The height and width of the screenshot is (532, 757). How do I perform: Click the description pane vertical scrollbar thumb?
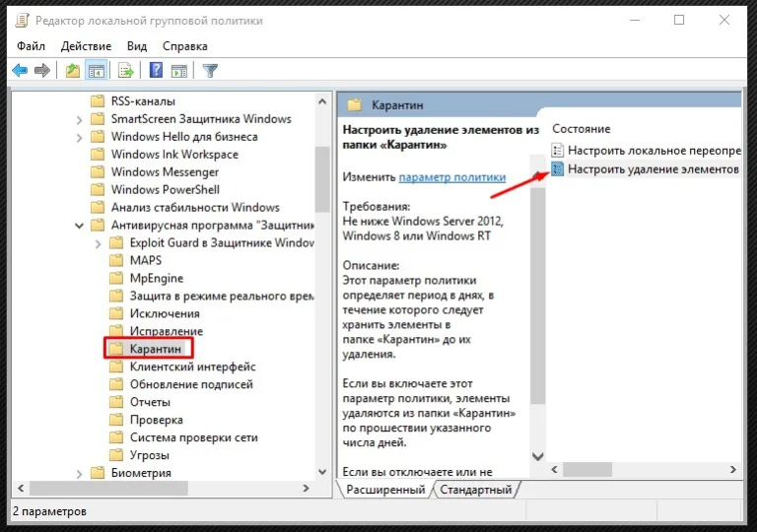(x=538, y=295)
